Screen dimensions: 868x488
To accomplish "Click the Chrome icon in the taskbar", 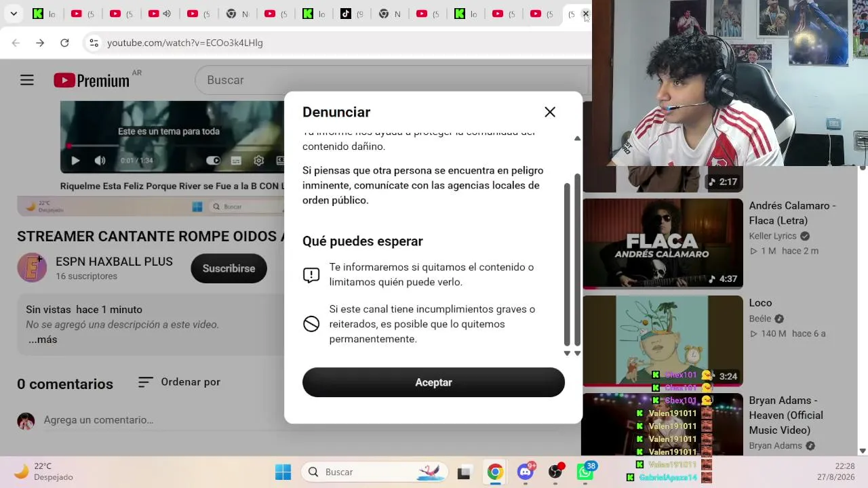I will (495, 472).
